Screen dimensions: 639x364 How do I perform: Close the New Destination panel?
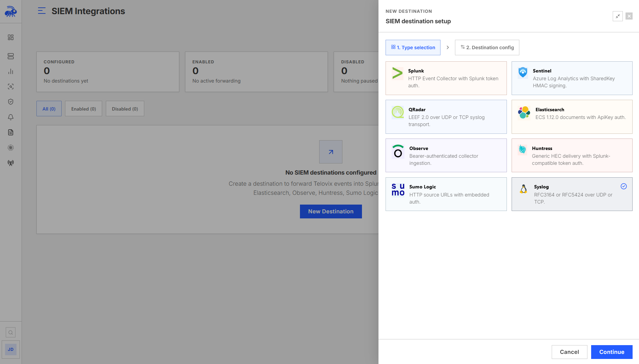pyautogui.click(x=629, y=16)
